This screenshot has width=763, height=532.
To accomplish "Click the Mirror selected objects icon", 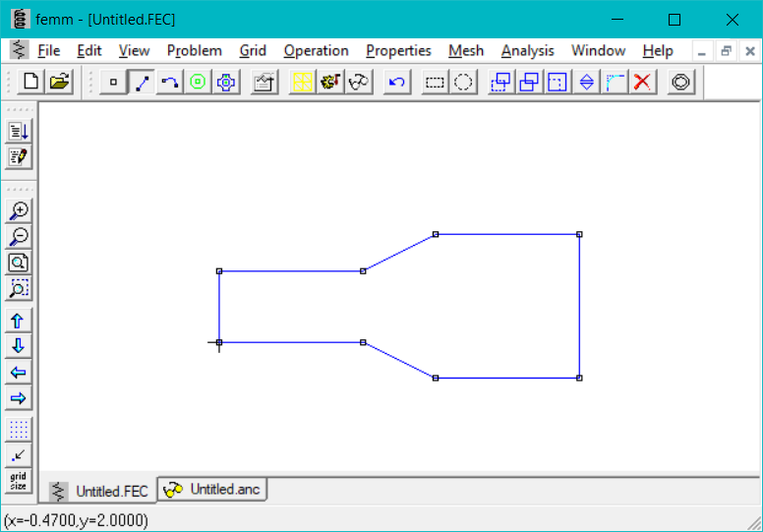I will tap(586, 82).
